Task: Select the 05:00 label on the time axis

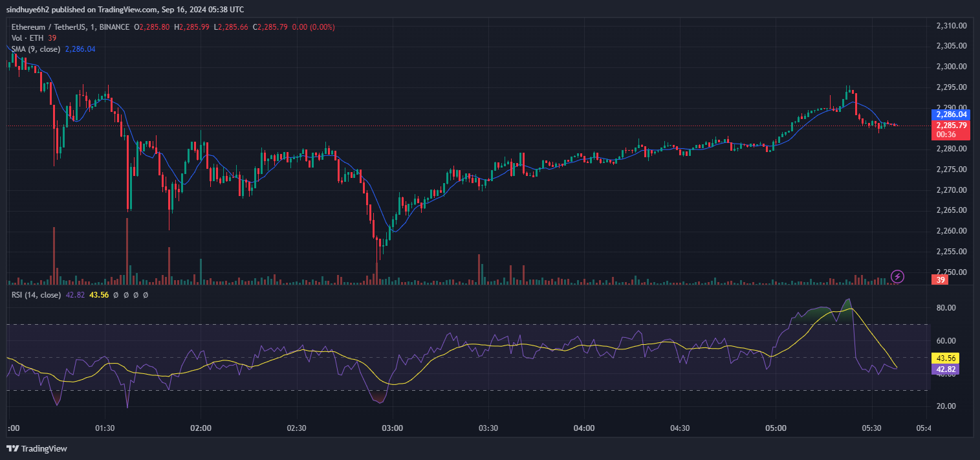Action: (777, 428)
